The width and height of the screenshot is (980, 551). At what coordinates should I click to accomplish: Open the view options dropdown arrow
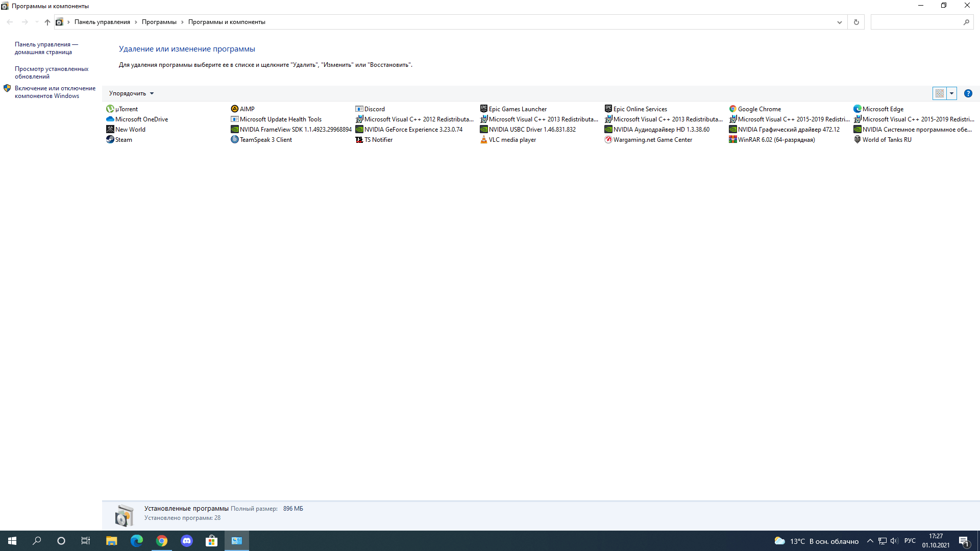[x=951, y=93]
